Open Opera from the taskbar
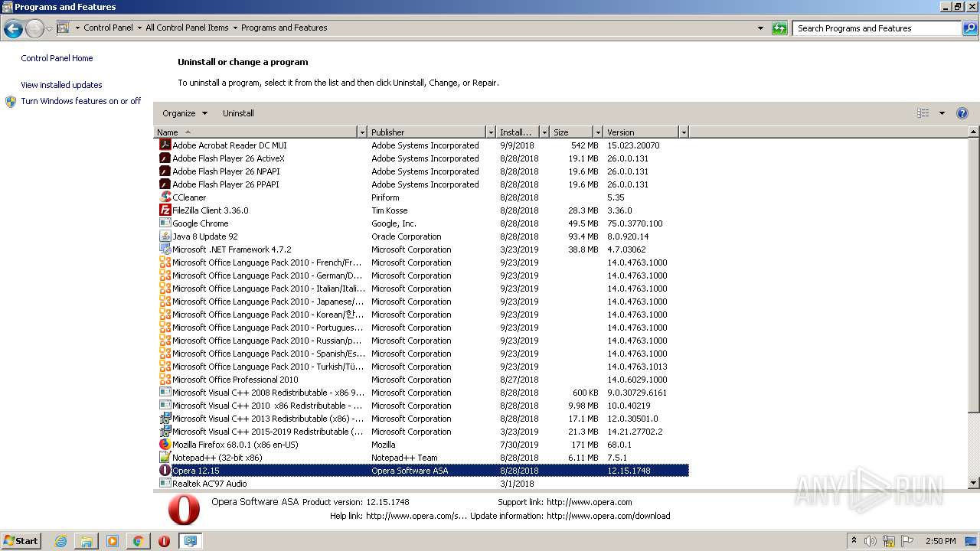 164,541
